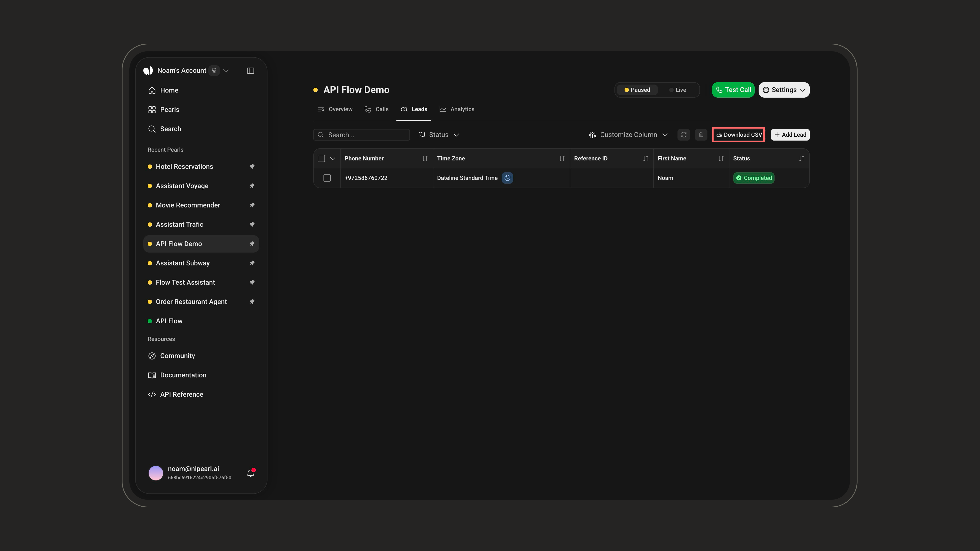Click the account badge icon
The width and height of the screenshot is (980, 551).
tap(214, 71)
